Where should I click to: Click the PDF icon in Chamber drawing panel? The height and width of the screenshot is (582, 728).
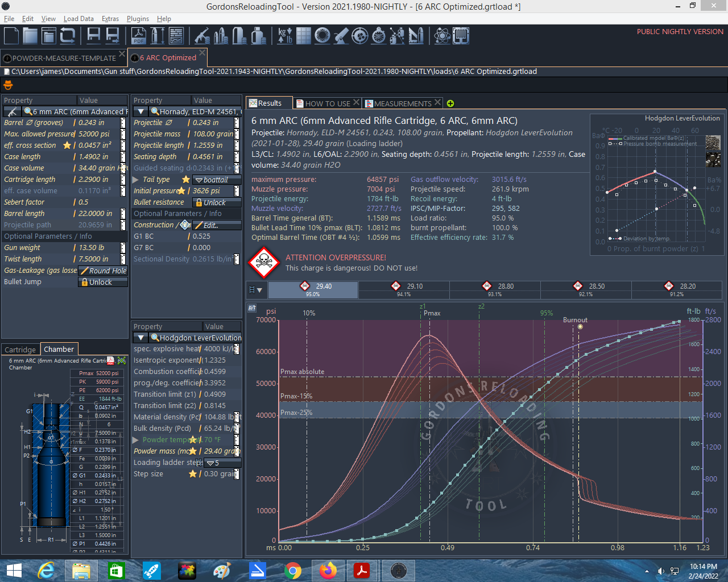pos(111,360)
